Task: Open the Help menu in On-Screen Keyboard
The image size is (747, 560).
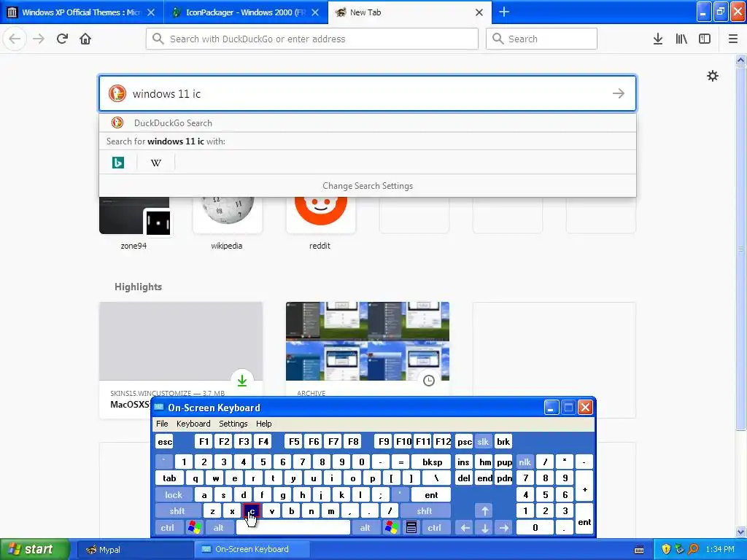Action: [263, 424]
